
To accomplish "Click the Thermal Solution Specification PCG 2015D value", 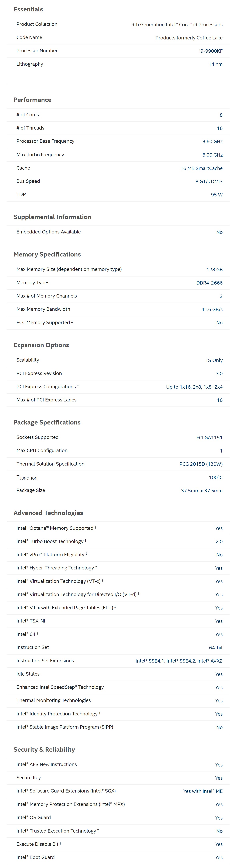I will click(201, 464).
